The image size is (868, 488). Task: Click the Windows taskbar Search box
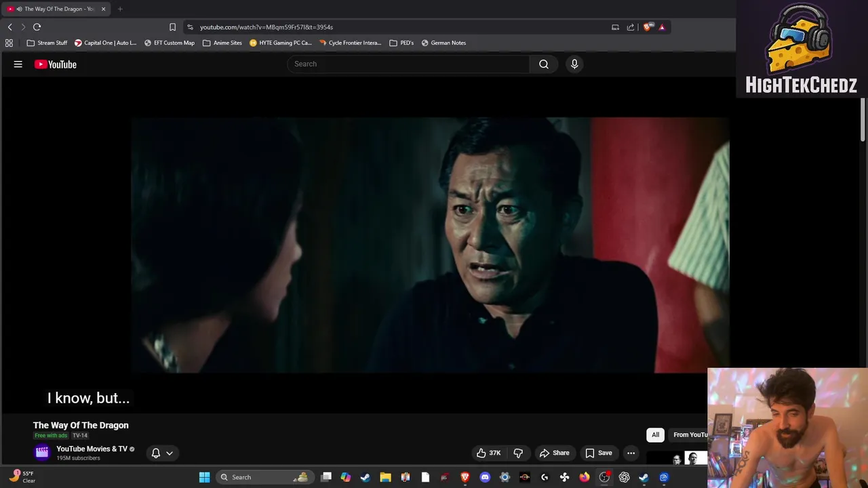point(267,477)
